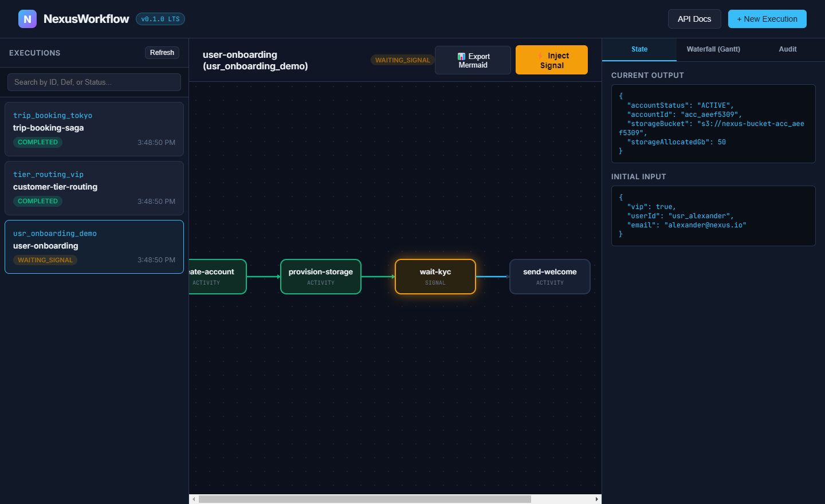Viewport: 825px width, 504px height.
Task: Click the storageAllocatedGb value line
Action: (x=676, y=142)
